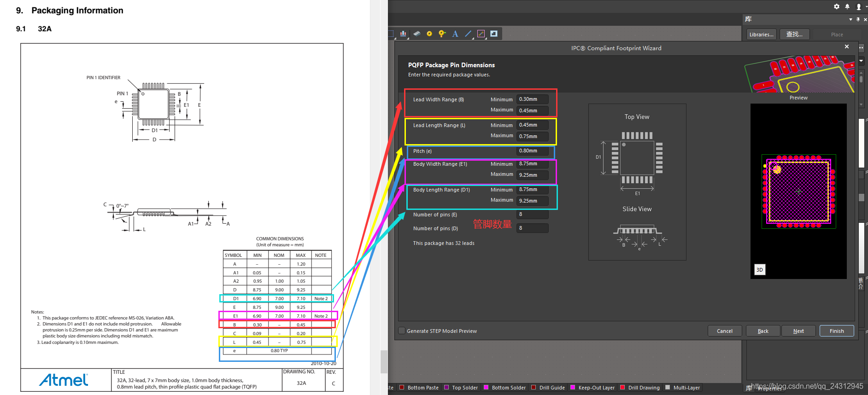This screenshot has height=395, width=868.
Task: Open the align objects chart icon
Action: [x=404, y=34]
